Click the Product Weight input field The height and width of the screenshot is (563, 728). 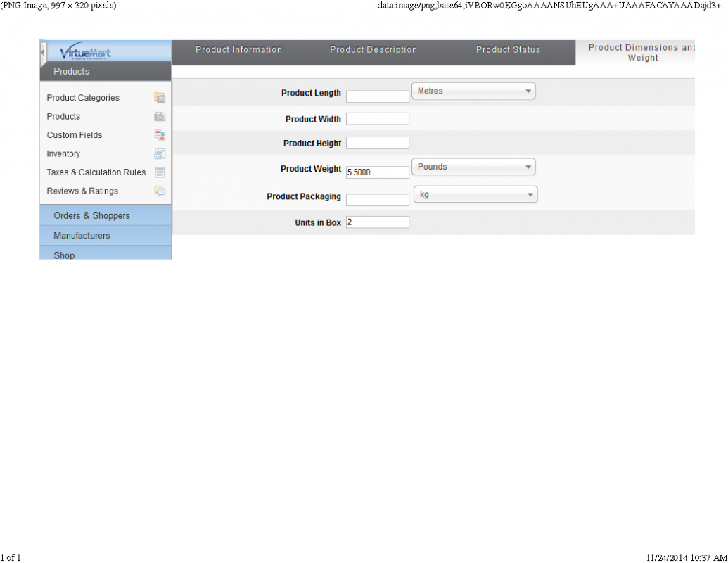click(377, 172)
